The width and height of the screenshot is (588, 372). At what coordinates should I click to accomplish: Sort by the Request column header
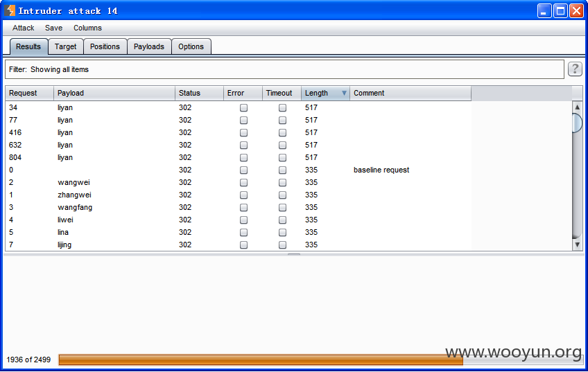point(30,93)
